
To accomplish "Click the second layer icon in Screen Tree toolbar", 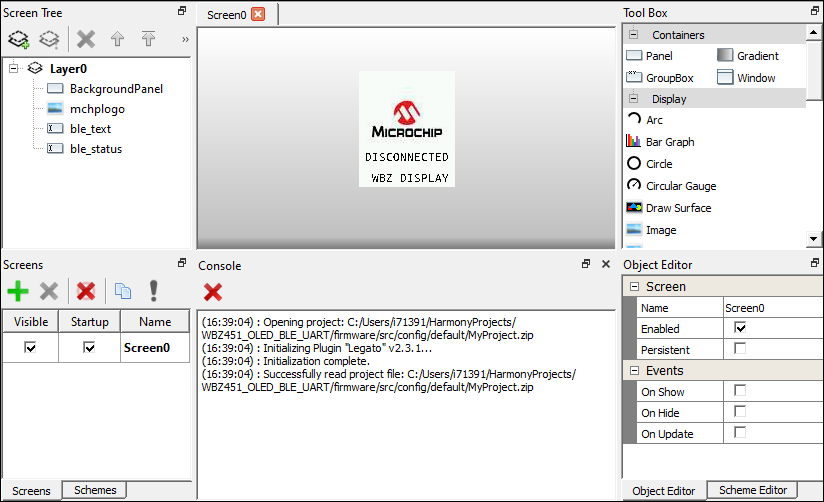I will 49,39.
